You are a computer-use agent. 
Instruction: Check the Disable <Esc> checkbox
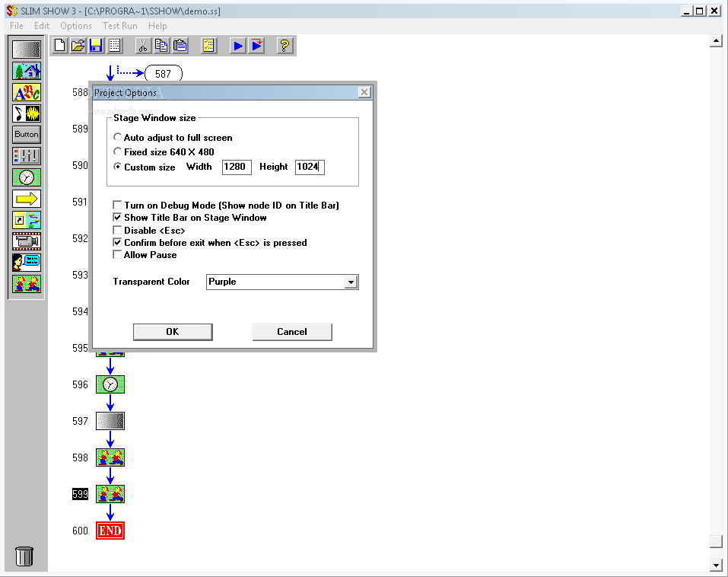pos(117,230)
